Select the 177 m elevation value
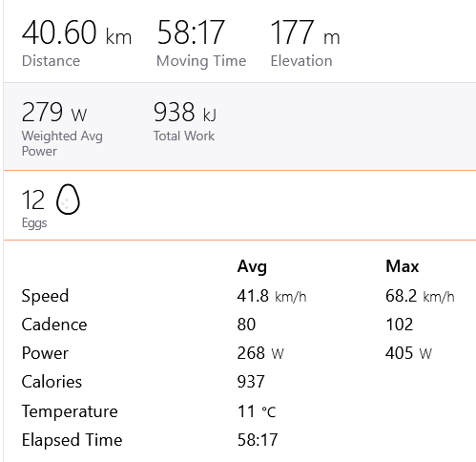This screenshot has height=462, width=476. pos(305,32)
